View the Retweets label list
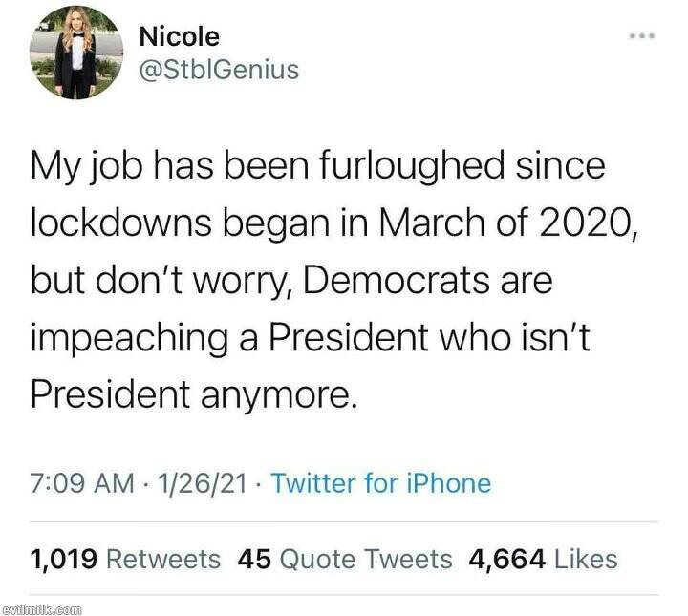 pos(162,559)
